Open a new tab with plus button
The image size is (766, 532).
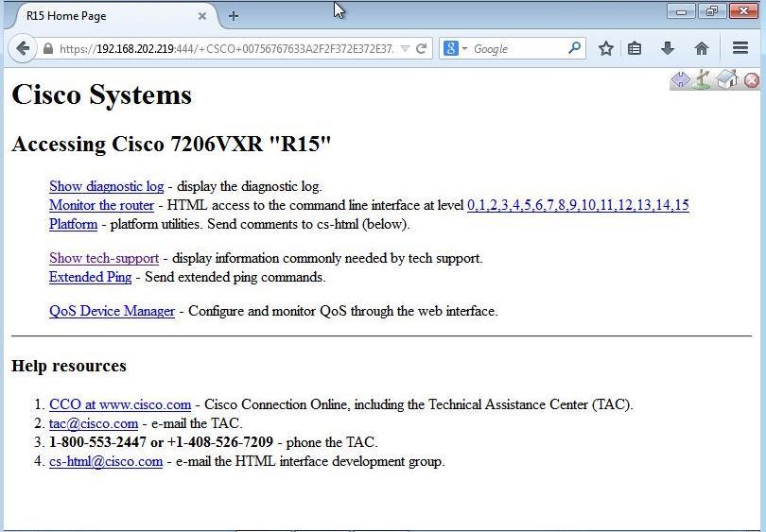(234, 16)
